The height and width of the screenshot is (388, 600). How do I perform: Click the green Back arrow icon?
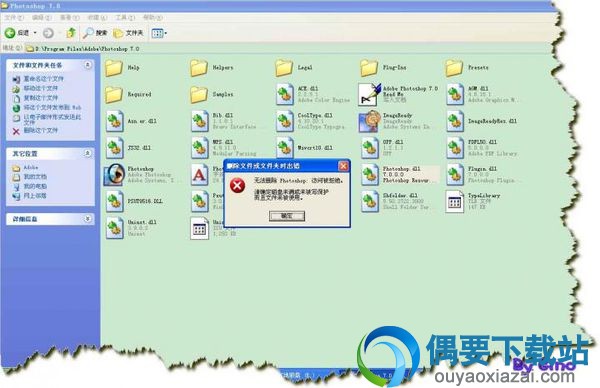pyautogui.click(x=10, y=33)
